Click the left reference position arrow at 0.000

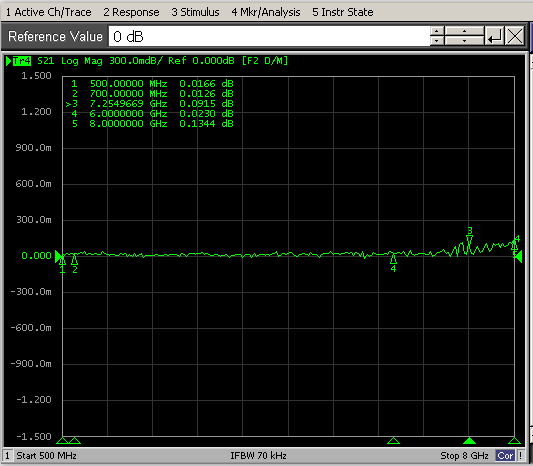pos(58,256)
